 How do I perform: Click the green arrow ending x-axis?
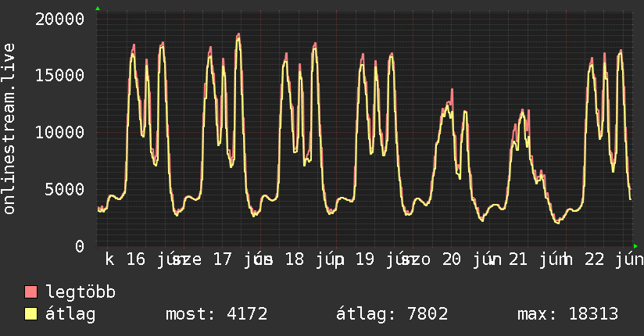pyautogui.click(x=635, y=246)
